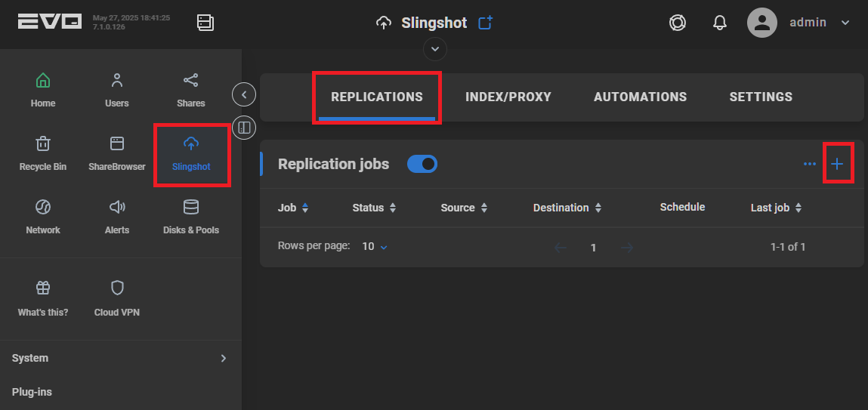
Task: Open the Rows per page dropdown
Action: coord(375,247)
